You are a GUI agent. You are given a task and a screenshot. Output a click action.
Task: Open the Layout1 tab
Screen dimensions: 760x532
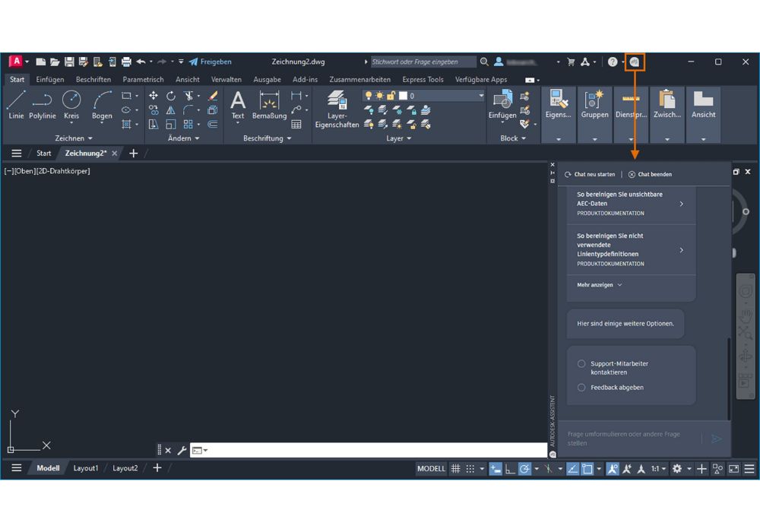point(86,468)
